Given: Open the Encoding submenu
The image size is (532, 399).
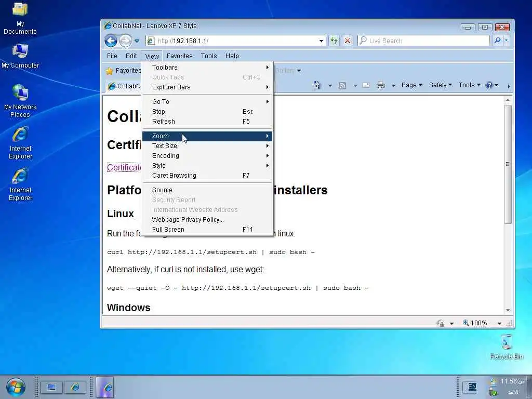Looking at the screenshot, I should coord(207,156).
